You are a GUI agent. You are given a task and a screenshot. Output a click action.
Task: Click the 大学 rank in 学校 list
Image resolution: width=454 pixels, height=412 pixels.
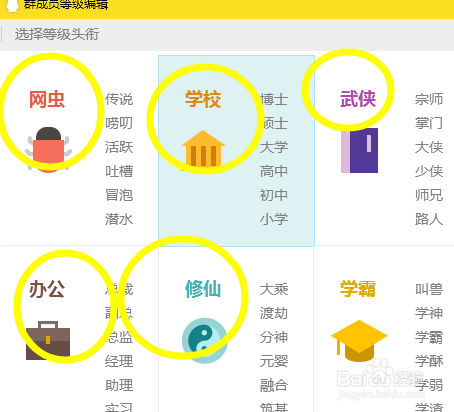pyautogui.click(x=274, y=147)
